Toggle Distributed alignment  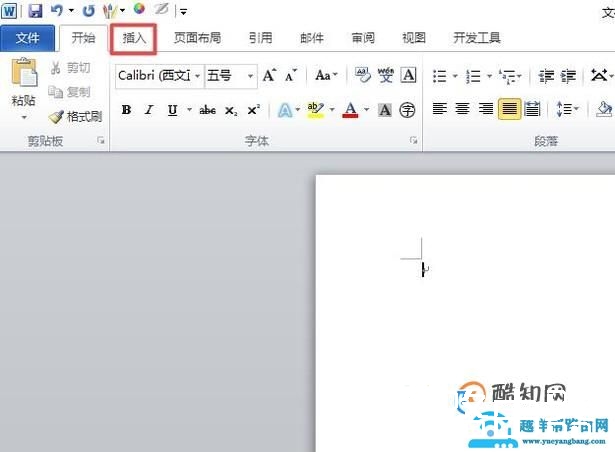click(532, 109)
